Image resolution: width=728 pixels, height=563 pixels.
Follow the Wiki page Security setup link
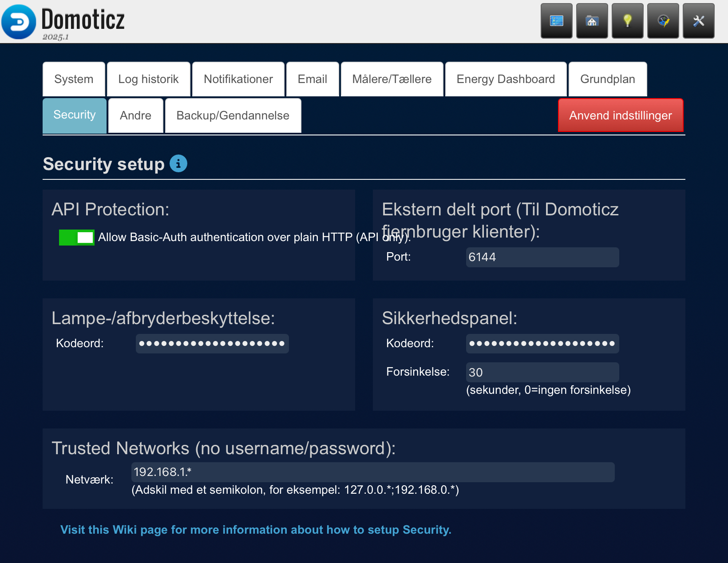[x=256, y=530]
